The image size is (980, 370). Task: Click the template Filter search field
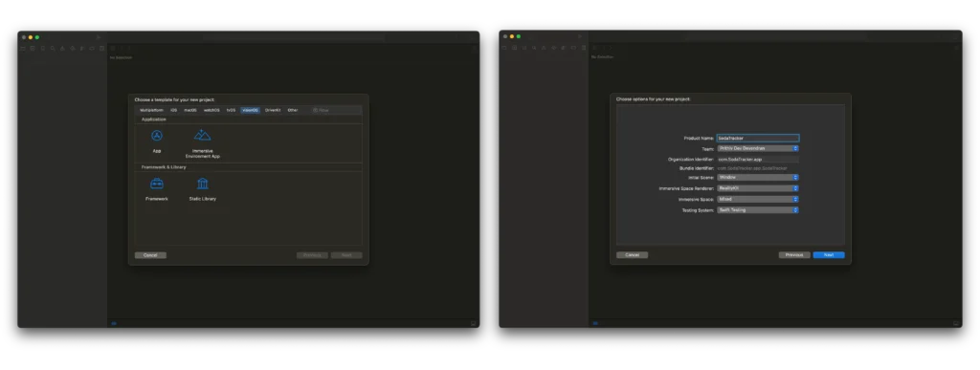pos(335,110)
